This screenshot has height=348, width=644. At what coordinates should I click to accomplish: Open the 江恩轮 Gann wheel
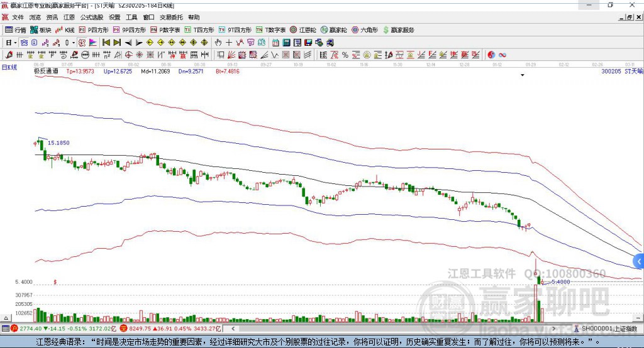(303, 30)
